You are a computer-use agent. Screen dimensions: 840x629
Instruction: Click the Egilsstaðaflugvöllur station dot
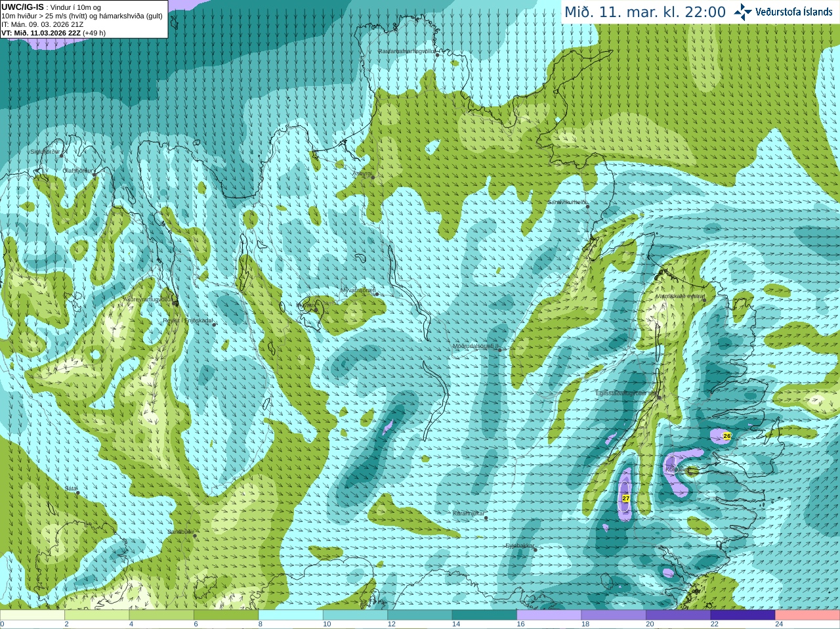click(660, 397)
